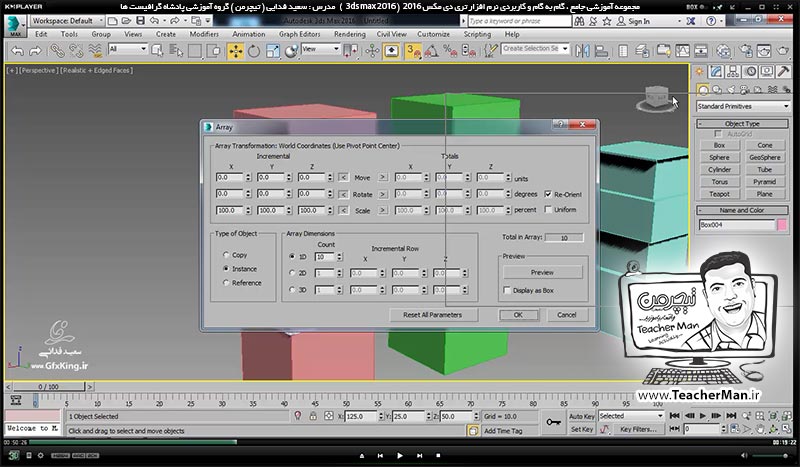Open the Modifiers menu
Viewport: 800px width, 467px height.
(204, 34)
